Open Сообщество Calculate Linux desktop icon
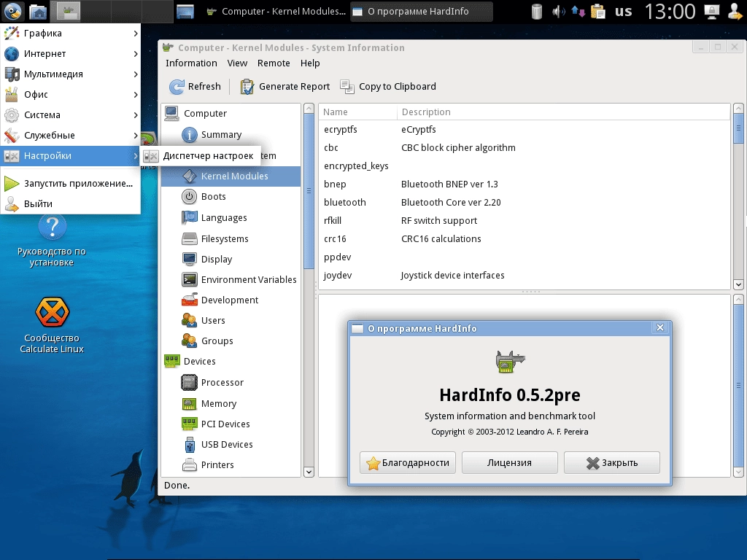 click(x=52, y=325)
